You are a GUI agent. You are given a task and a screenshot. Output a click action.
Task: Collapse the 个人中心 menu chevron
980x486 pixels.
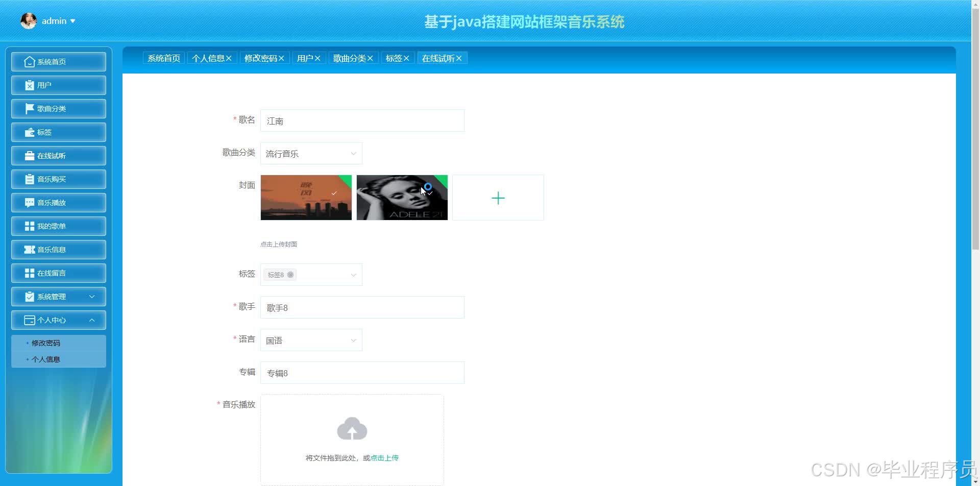click(92, 320)
